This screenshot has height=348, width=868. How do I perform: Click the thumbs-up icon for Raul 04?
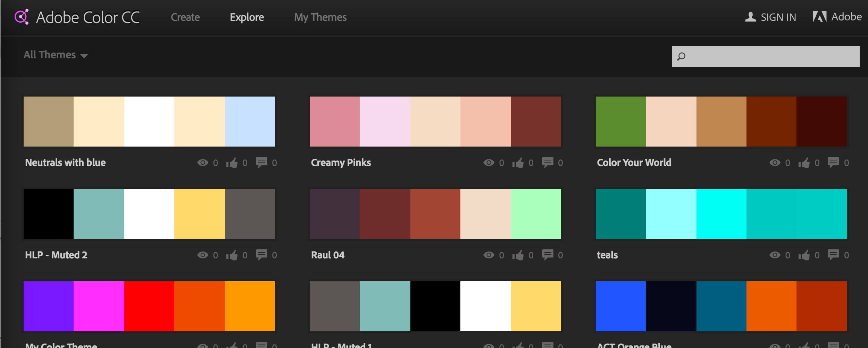[518, 255]
